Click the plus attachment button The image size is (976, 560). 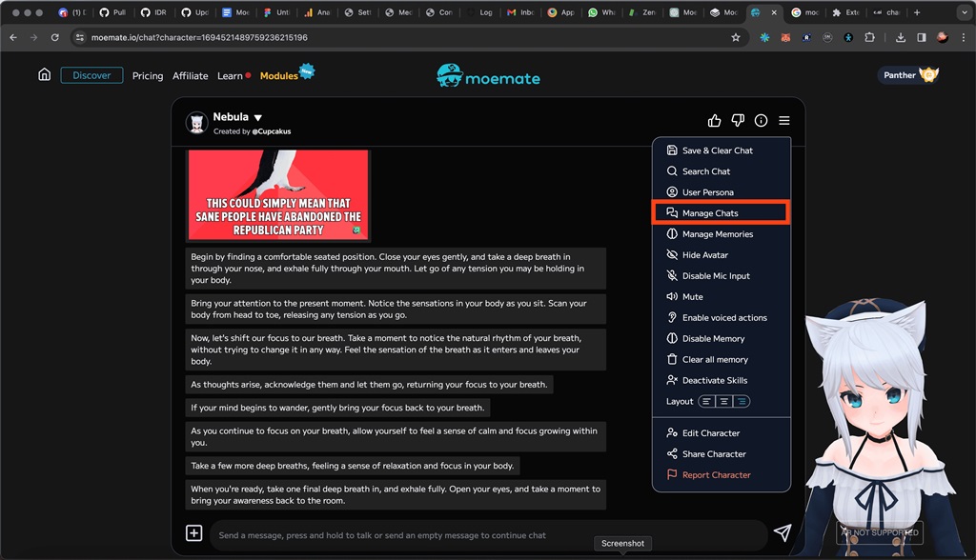click(x=193, y=533)
